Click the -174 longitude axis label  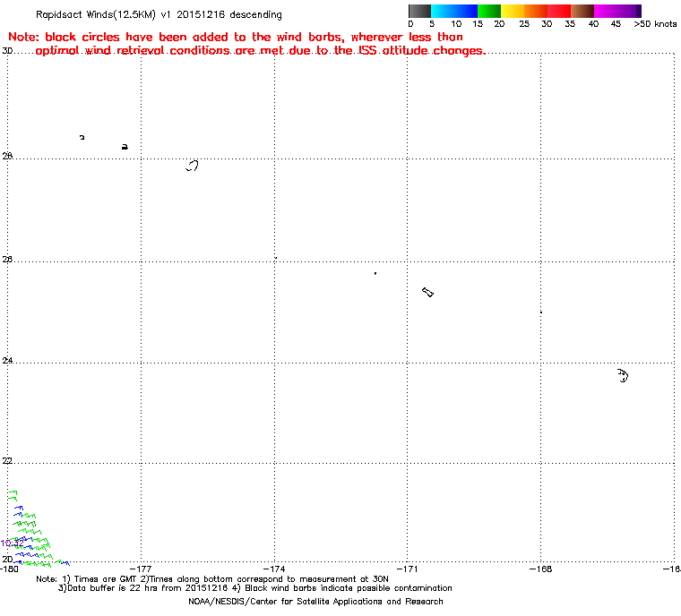pos(274,569)
